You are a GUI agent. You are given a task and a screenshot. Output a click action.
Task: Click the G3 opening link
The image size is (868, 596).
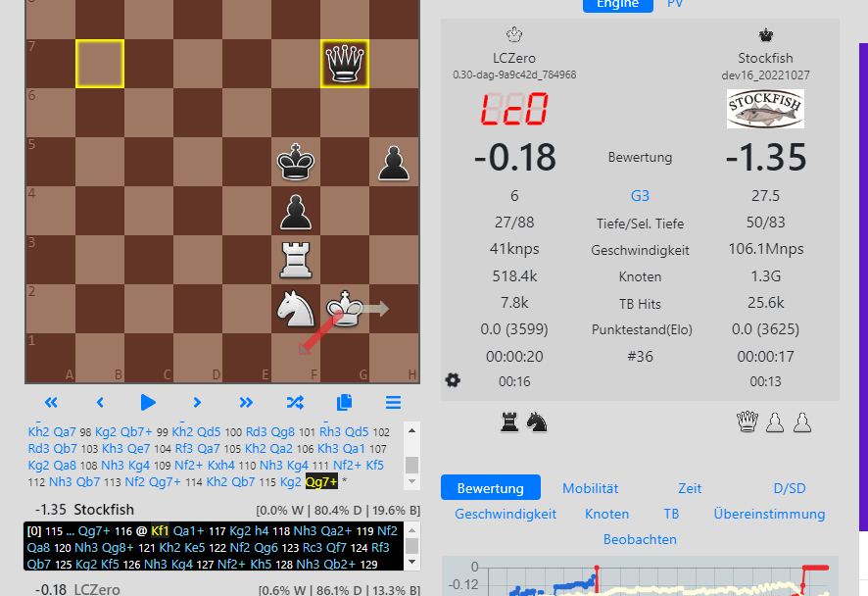pyautogui.click(x=640, y=195)
